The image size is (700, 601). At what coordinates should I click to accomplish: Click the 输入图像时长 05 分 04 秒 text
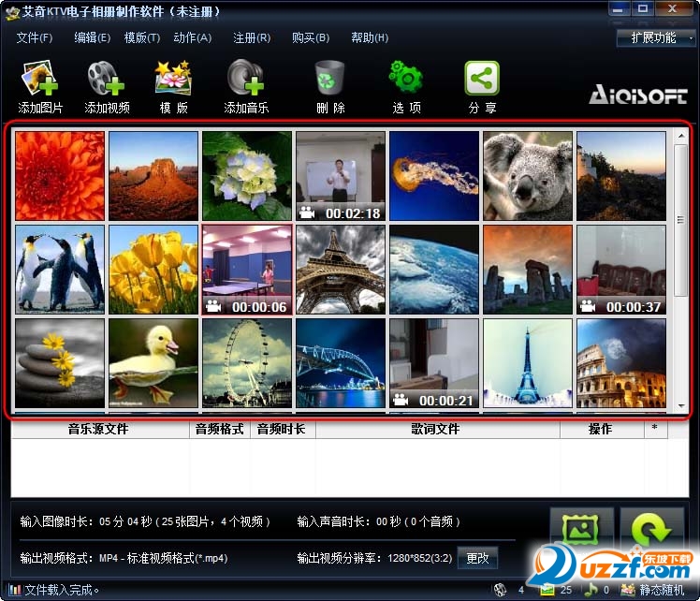[x=86, y=521]
